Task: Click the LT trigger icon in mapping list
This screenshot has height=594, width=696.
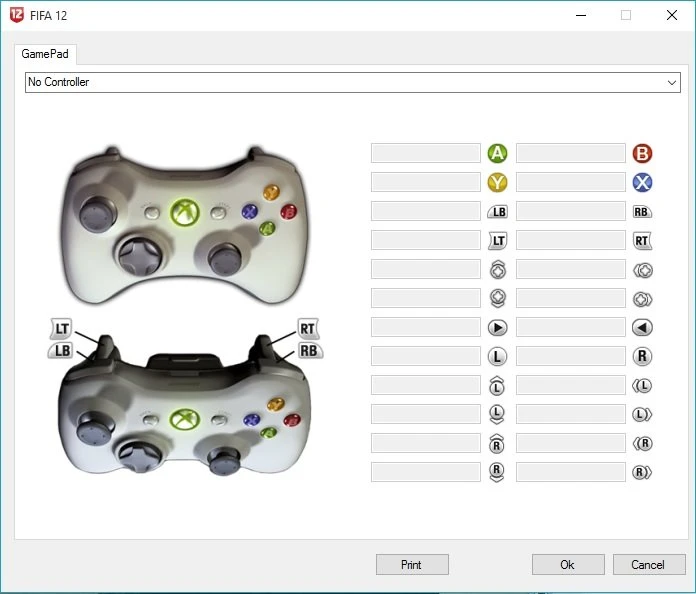Action: click(498, 241)
